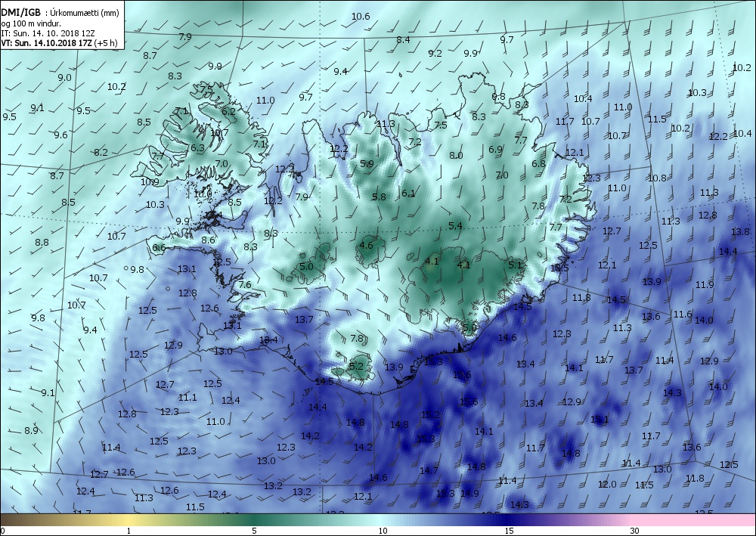This screenshot has width=756, height=536.
Task: Click the color scale label "5"
Action: point(254,531)
